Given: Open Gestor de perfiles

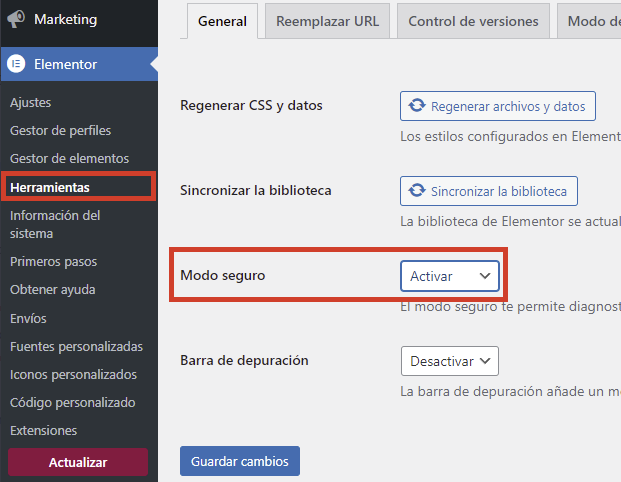Looking at the screenshot, I should point(61,131).
